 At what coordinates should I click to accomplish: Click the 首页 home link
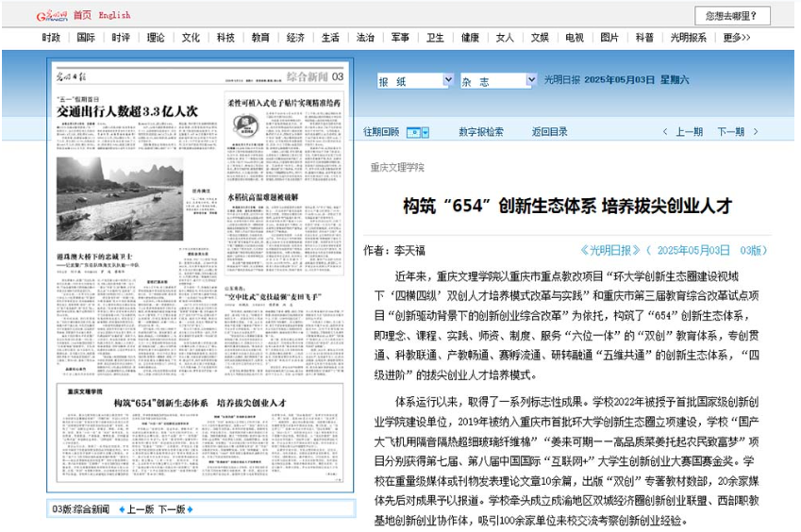click(x=83, y=15)
